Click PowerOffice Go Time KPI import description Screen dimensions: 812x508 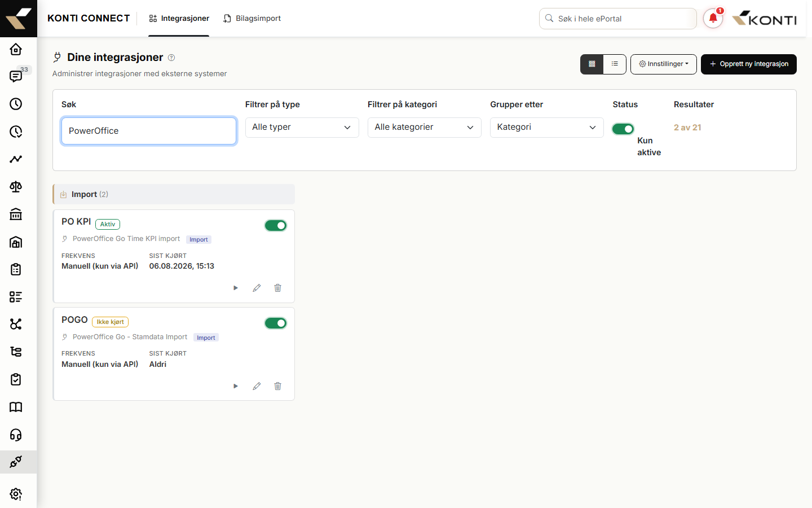point(126,239)
